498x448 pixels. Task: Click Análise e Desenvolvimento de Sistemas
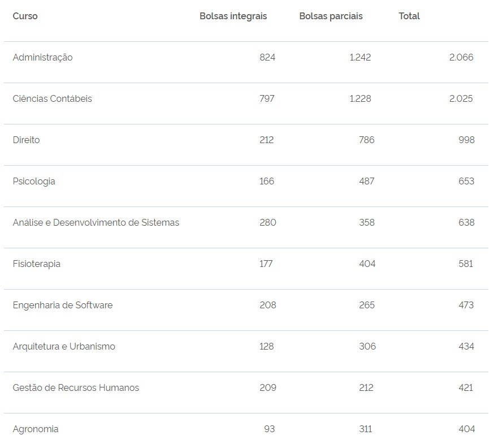(96, 223)
